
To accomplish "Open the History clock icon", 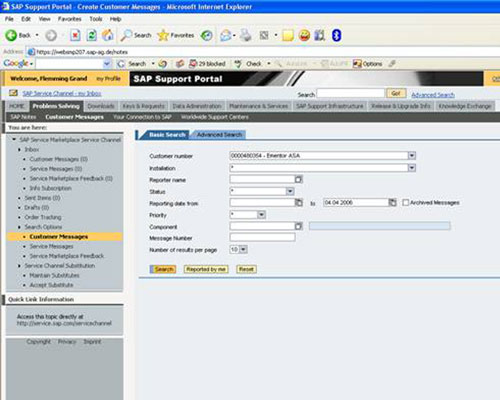I will point(207,35).
